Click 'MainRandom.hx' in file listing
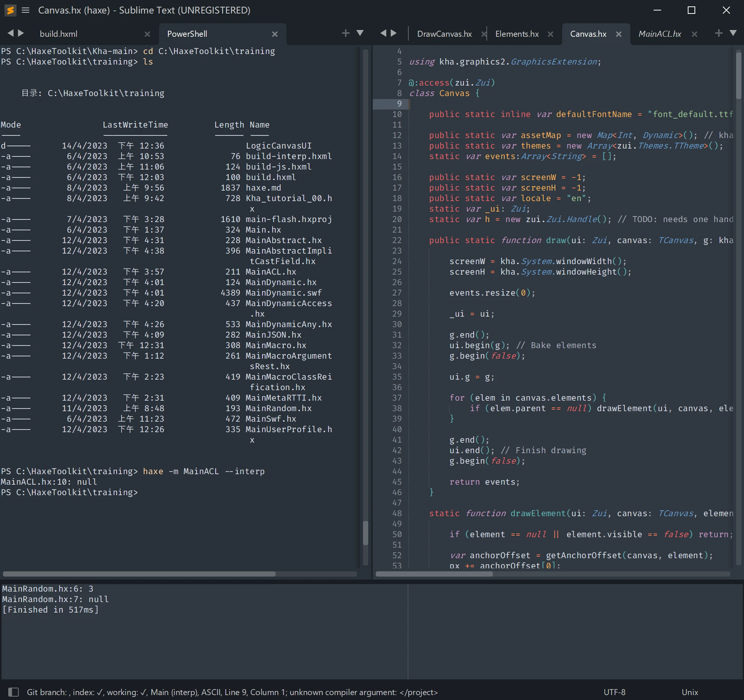 [x=279, y=408]
